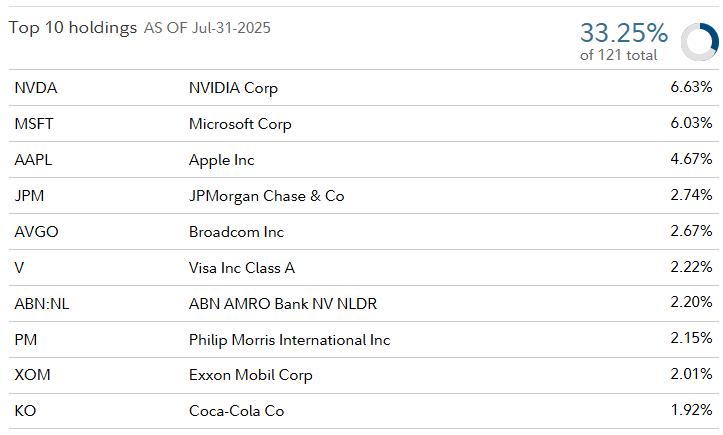Viewport: 723px width, 435px height.
Task: Open the AVGO ticker
Action: [36, 232]
